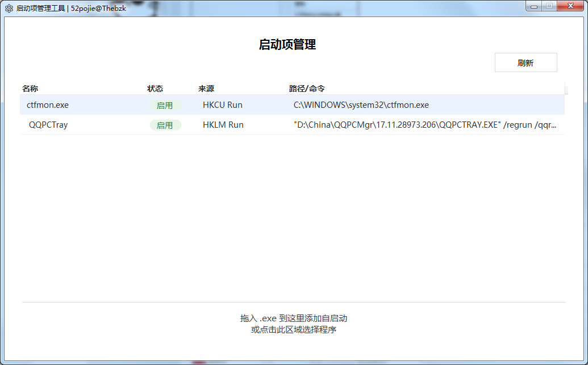Minimize the 启动项管理工具 window
Image resolution: width=588 pixels, height=365 pixels.
coord(534,6)
